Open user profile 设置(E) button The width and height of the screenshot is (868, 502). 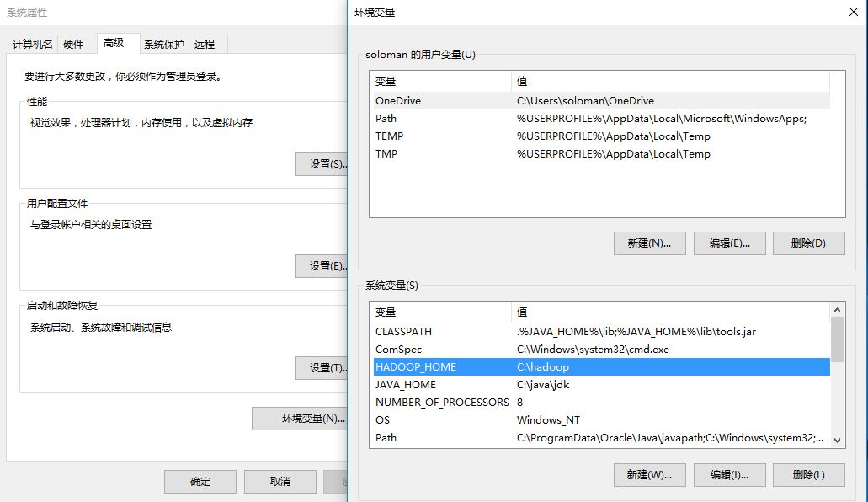click(322, 266)
